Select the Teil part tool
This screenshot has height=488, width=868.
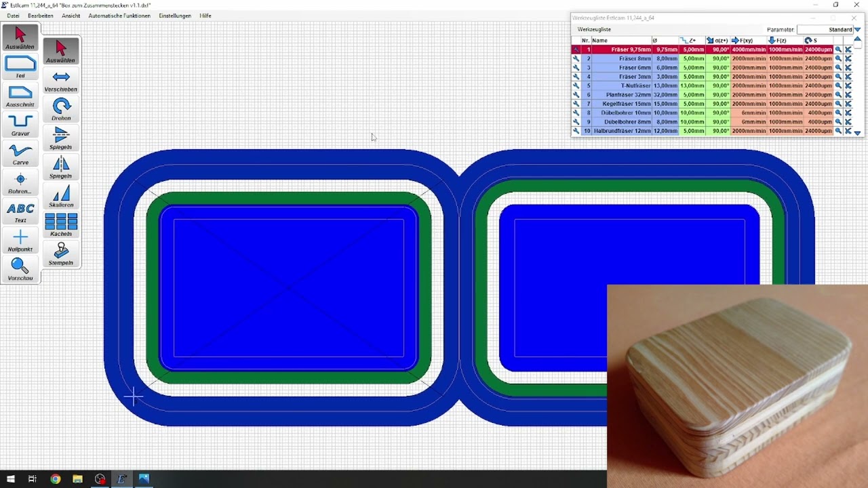(x=20, y=67)
